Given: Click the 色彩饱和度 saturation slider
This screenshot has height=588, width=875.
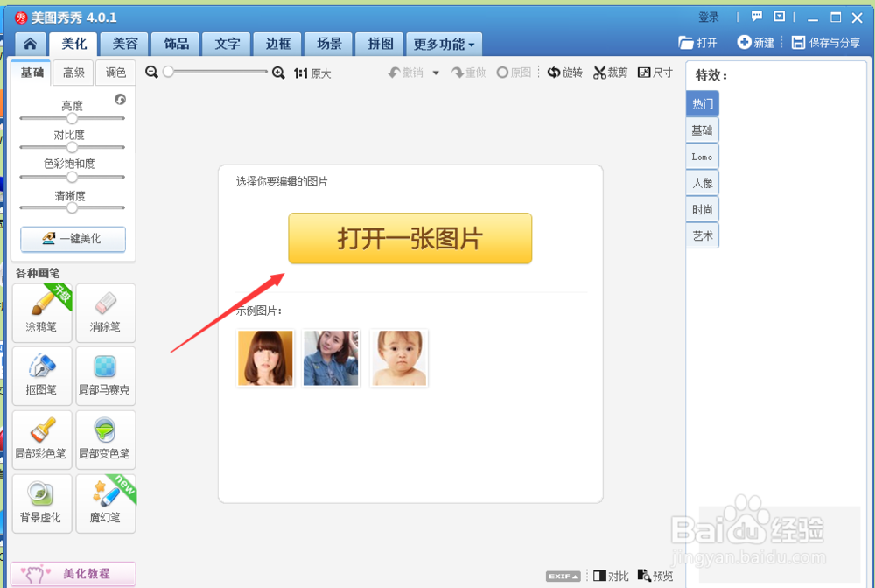Looking at the screenshot, I should tap(72, 177).
